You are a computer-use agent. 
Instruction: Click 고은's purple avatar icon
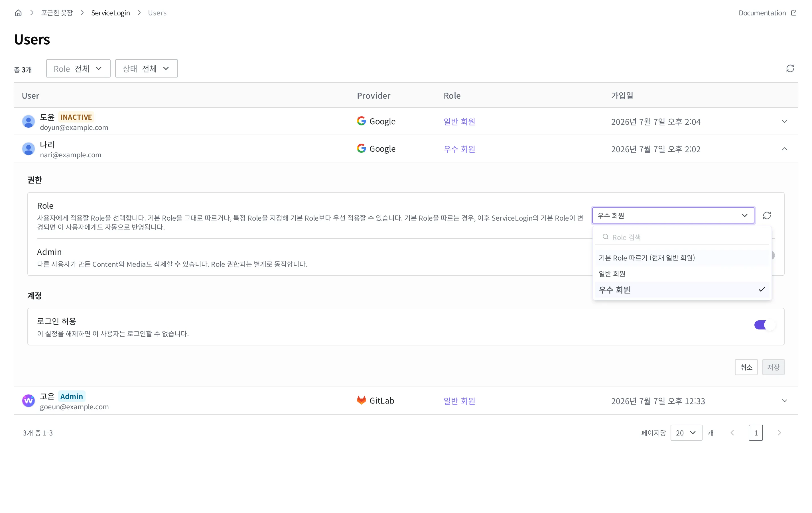coord(28,400)
